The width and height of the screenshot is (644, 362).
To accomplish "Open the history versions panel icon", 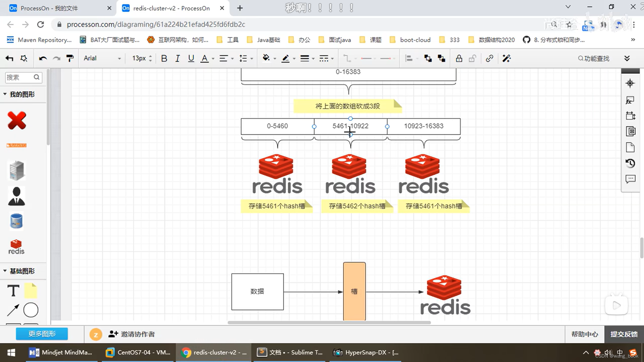I will pyautogui.click(x=630, y=163).
